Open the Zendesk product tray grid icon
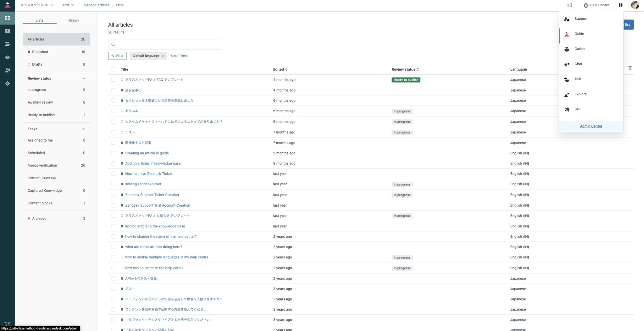 pos(620,5)
